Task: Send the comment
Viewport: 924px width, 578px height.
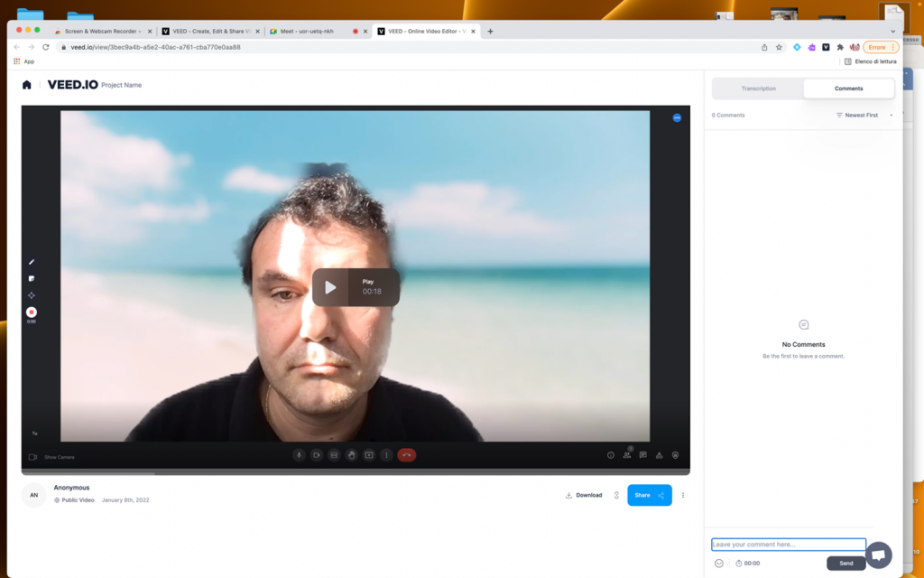Action: coord(846,564)
